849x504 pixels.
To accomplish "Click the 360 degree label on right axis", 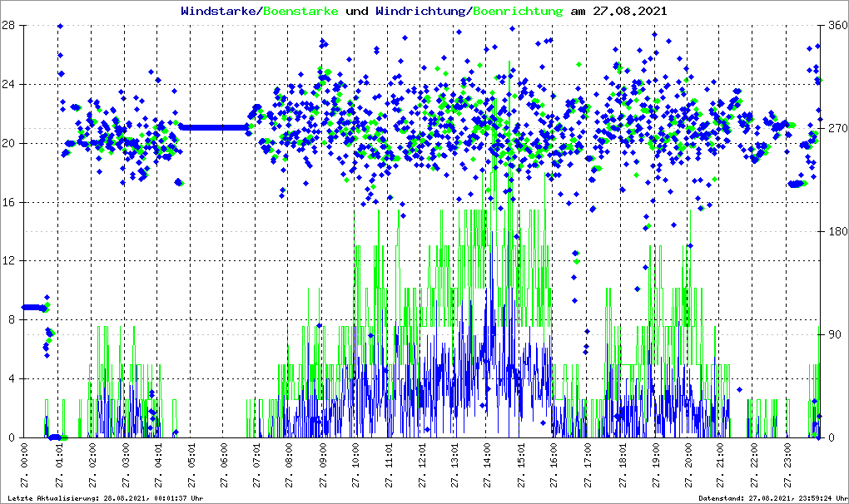I will coord(836,25).
